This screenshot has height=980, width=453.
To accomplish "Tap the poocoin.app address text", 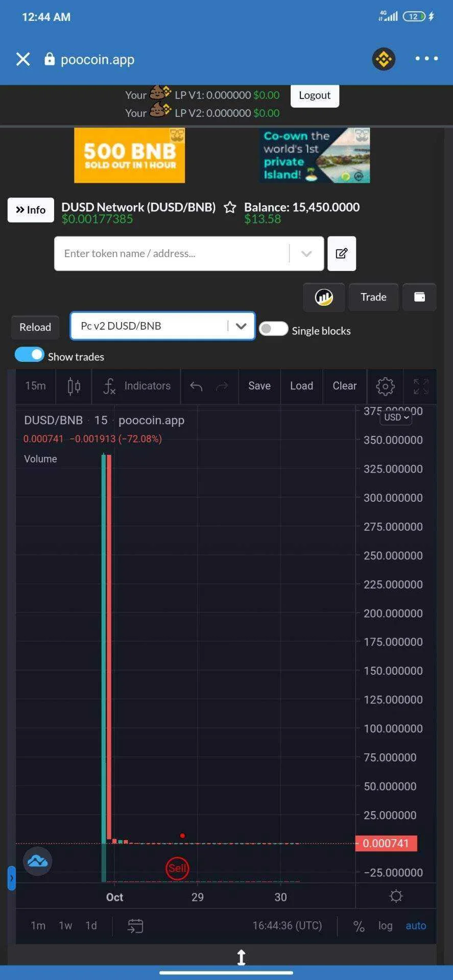I will (98, 60).
